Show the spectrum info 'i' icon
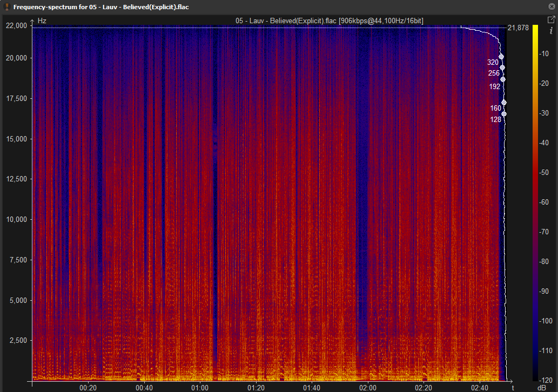This screenshot has height=392, width=558. tap(551, 31)
